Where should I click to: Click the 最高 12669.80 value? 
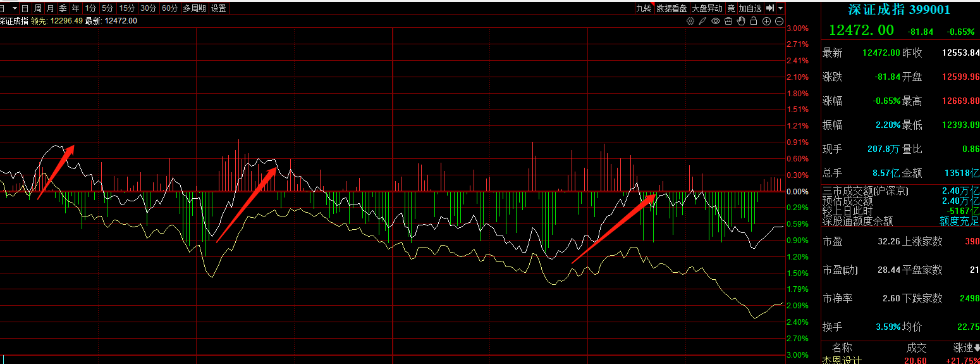[x=960, y=101]
